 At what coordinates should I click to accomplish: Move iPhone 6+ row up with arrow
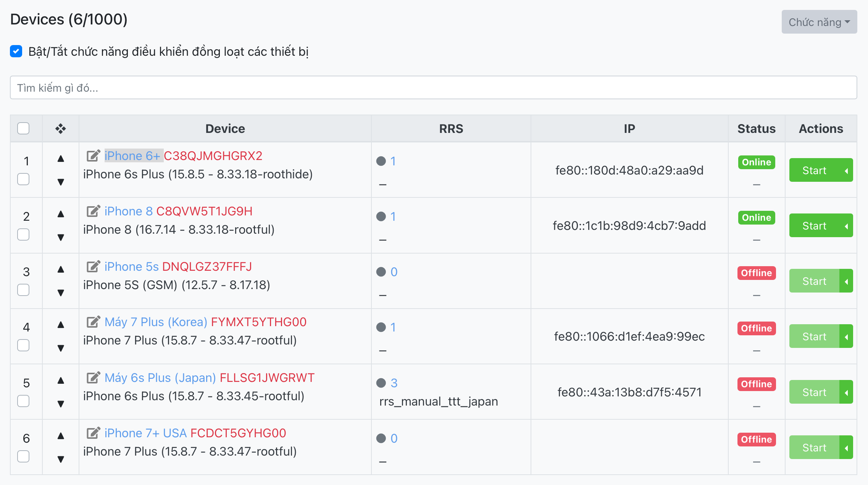click(x=61, y=158)
